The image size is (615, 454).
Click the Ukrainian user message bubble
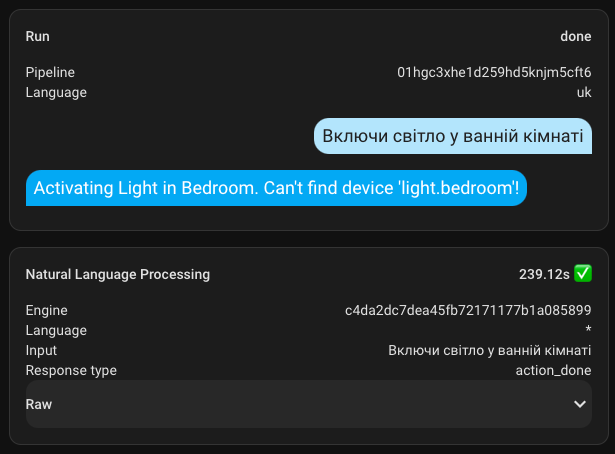(x=452, y=137)
